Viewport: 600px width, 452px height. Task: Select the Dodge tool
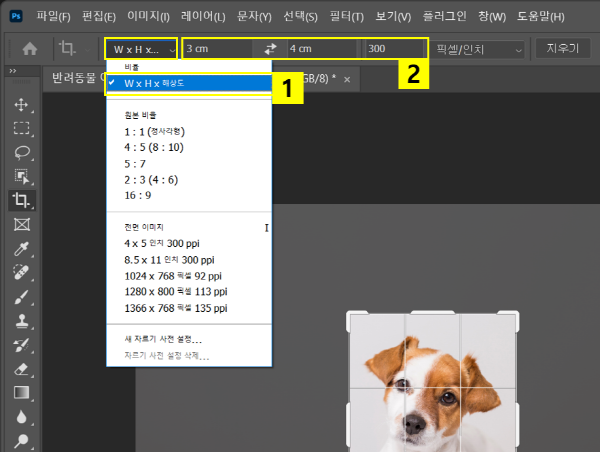tap(21, 441)
